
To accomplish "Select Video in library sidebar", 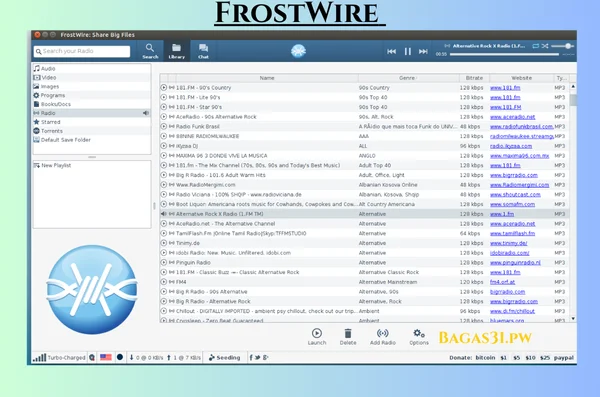I will tap(92, 77).
